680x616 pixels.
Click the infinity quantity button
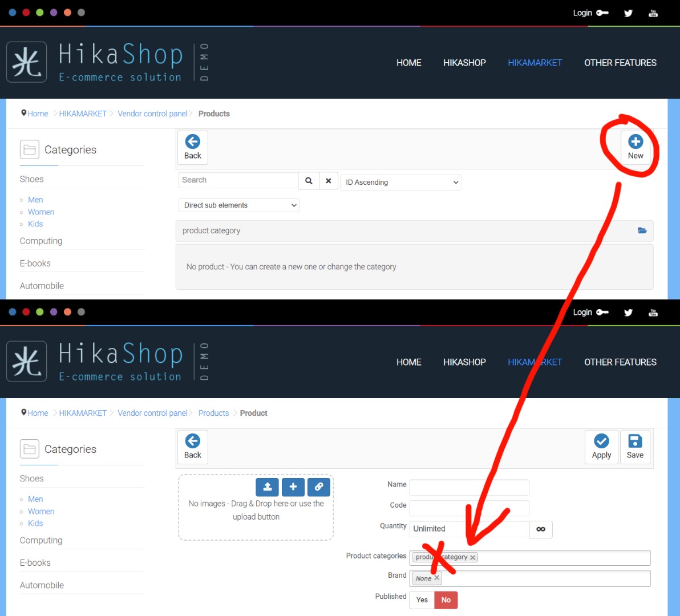pyautogui.click(x=541, y=529)
